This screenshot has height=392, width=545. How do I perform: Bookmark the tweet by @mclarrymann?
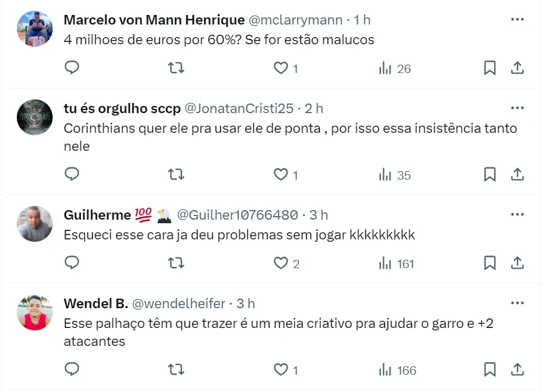[489, 68]
